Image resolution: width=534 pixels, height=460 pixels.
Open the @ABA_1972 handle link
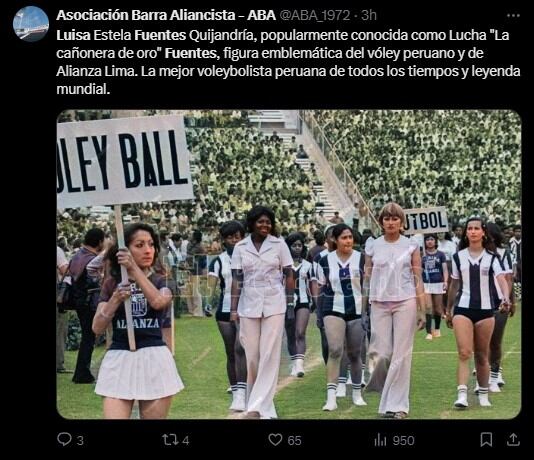click(315, 15)
